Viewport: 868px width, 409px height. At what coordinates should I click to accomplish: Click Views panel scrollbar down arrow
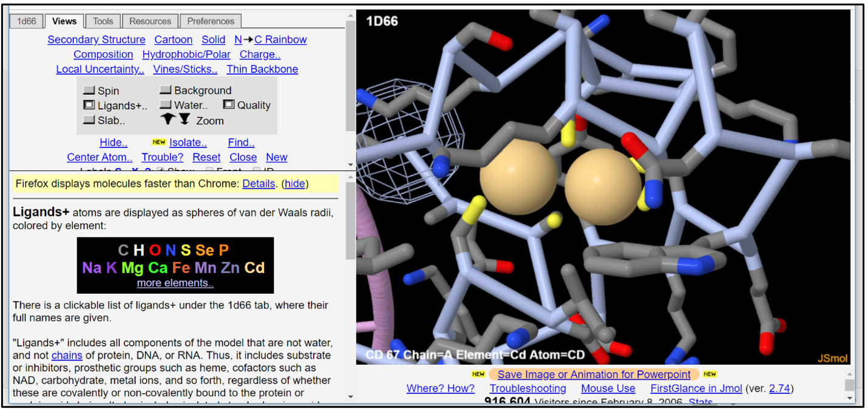pos(350,165)
